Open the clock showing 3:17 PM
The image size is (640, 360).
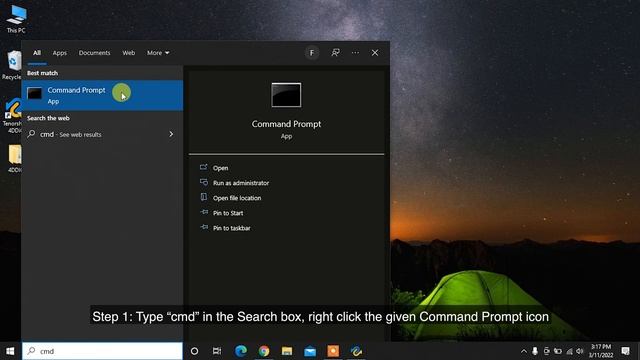[x=601, y=351]
